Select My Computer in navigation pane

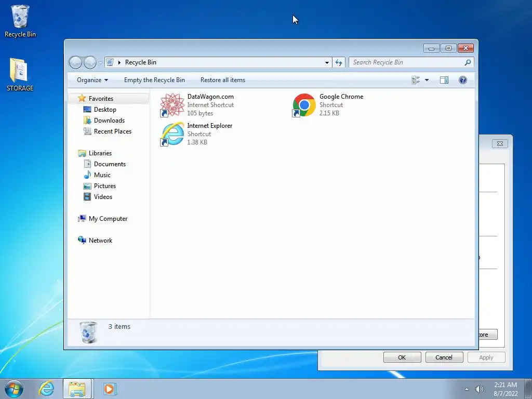108,219
